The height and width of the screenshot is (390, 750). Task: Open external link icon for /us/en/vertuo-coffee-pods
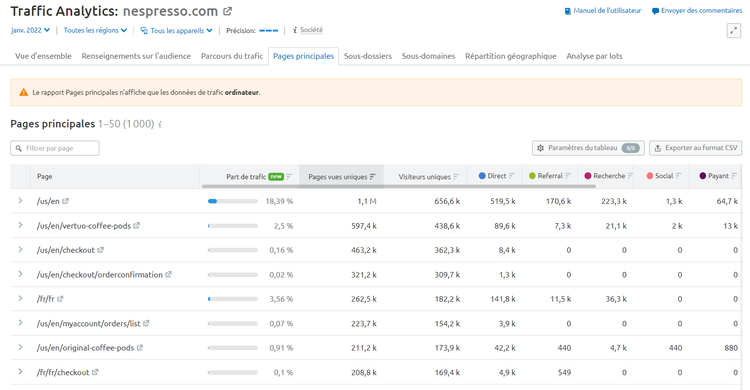137,225
